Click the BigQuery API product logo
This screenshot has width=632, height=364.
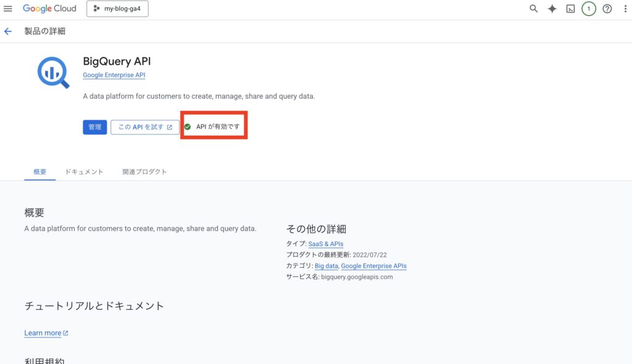click(53, 73)
